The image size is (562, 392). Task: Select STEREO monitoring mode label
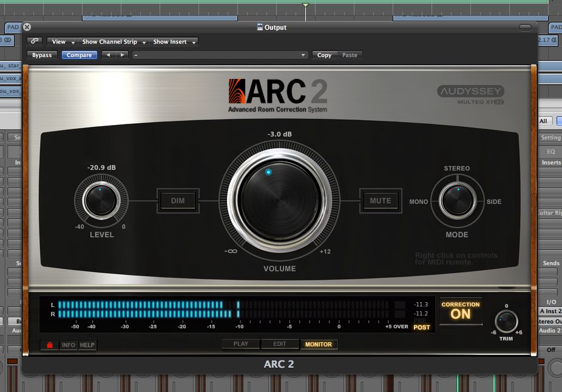click(456, 168)
